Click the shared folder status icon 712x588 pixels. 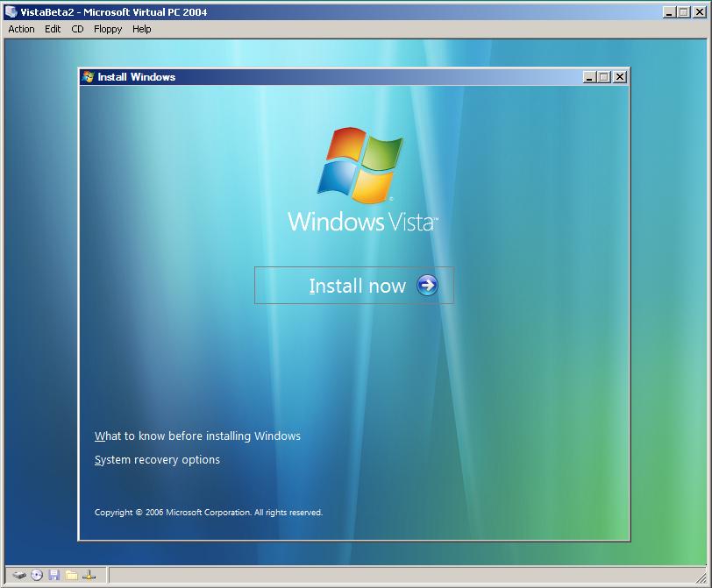pos(71,576)
